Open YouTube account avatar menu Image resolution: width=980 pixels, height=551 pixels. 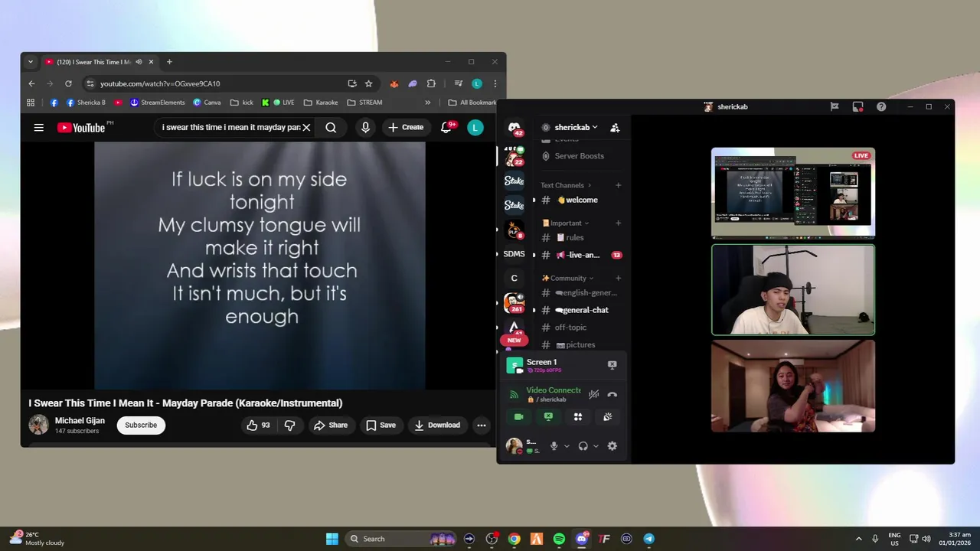pos(475,128)
